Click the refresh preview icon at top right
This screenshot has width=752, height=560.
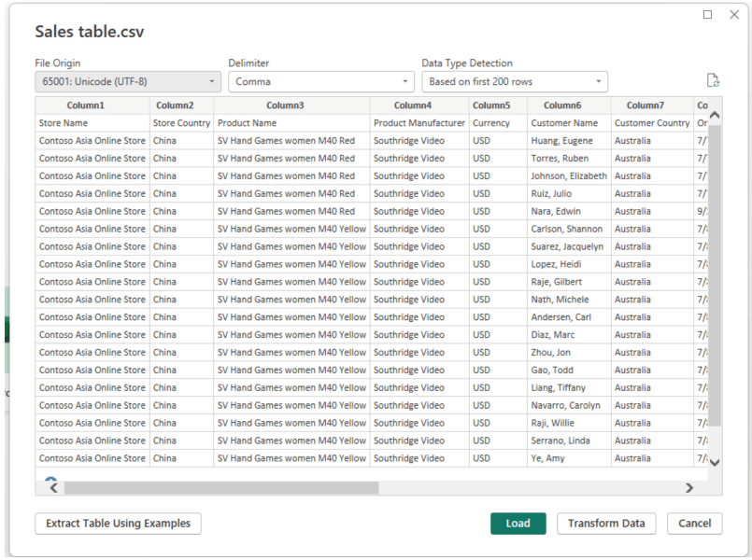coord(713,81)
